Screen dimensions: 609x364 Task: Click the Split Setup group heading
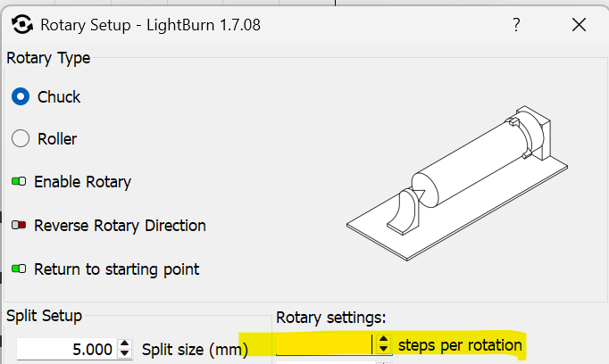45,316
